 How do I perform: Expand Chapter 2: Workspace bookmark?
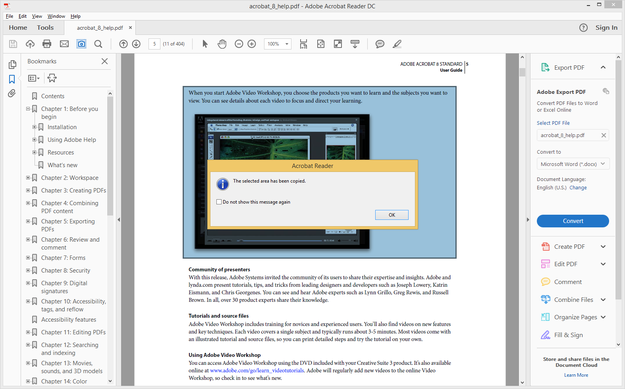point(28,178)
